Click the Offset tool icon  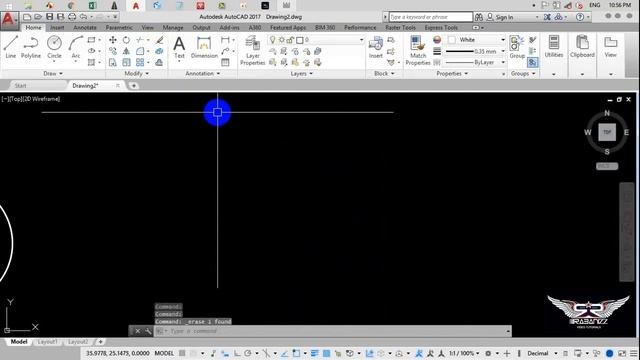(160, 62)
